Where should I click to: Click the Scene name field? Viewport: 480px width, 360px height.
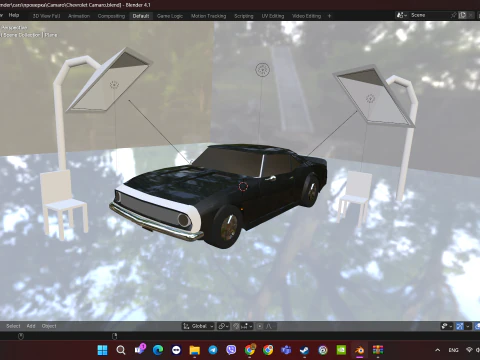pos(429,15)
